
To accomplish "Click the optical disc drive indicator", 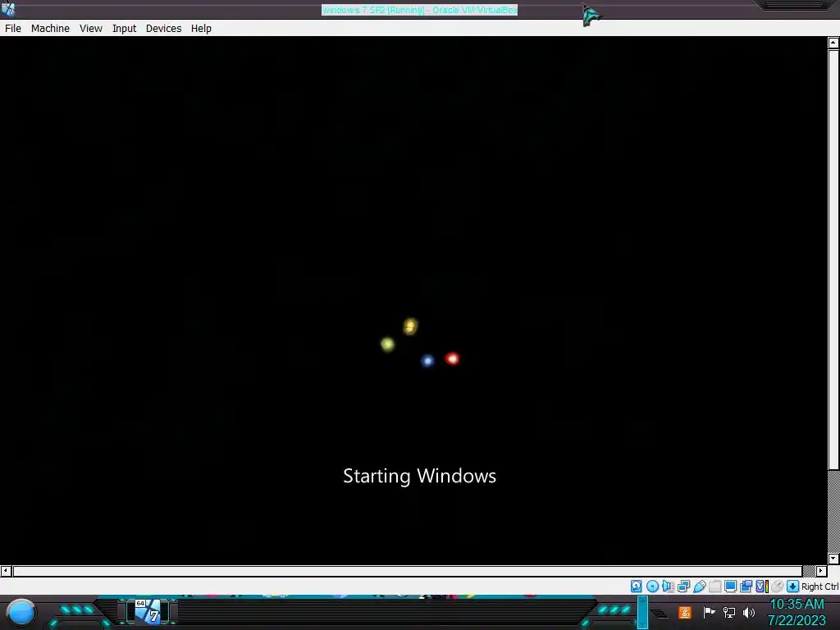I will [x=652, y=586].
